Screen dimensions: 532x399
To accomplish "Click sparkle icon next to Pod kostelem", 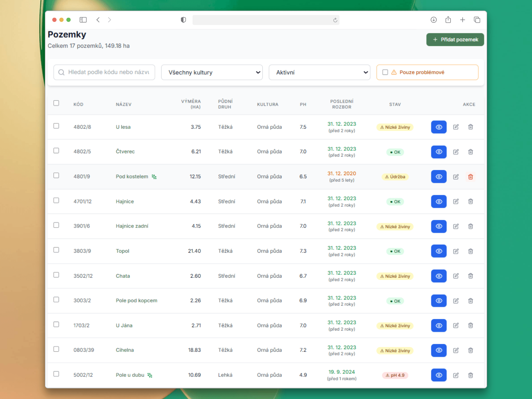I will [154, 177].
